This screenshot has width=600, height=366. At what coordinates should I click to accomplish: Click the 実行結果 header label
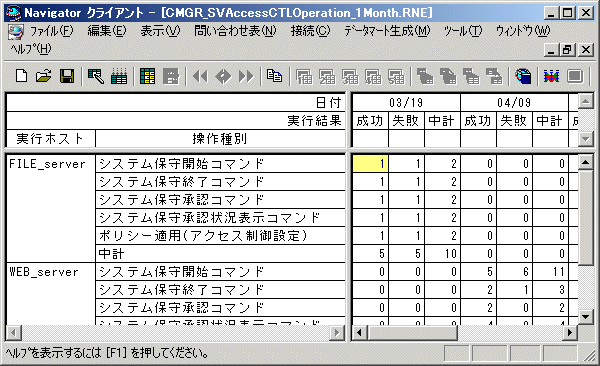tap(314, 121)
